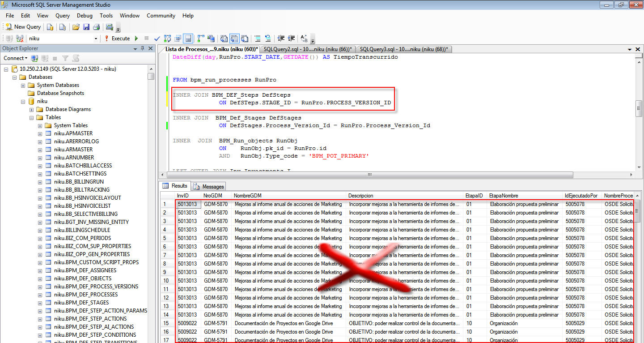
Task: Open the Connect dropdown in Object Explorer
Action: [x=15, y=58]
